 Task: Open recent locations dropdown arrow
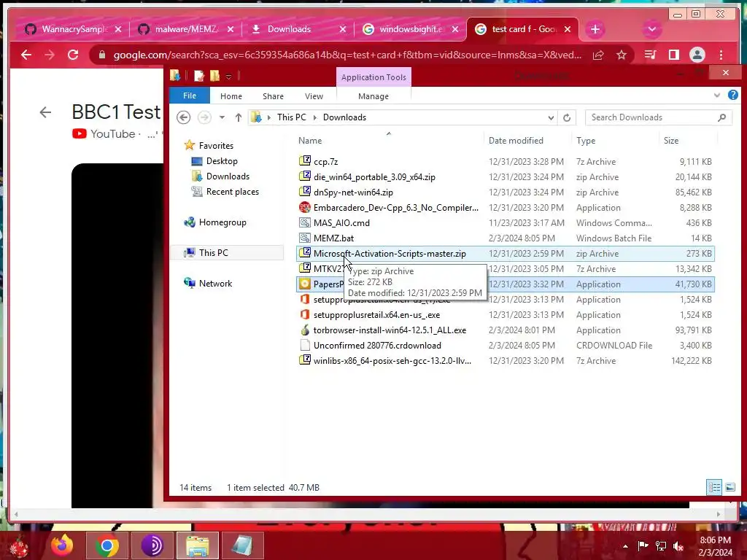[x=222, y=117]
